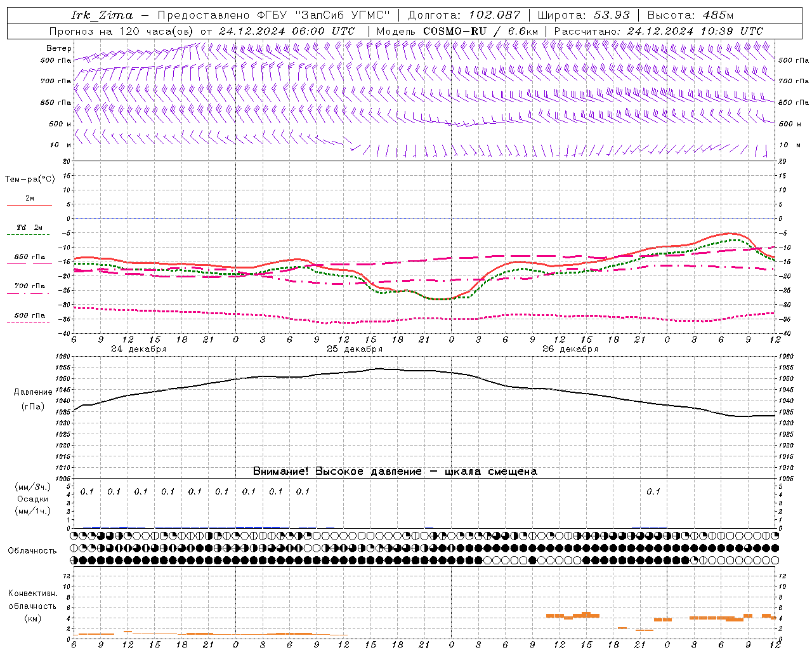
Task: Click the warning "Внимание! Высокое давление — шкала смещена"
Action: click(395, 471)
